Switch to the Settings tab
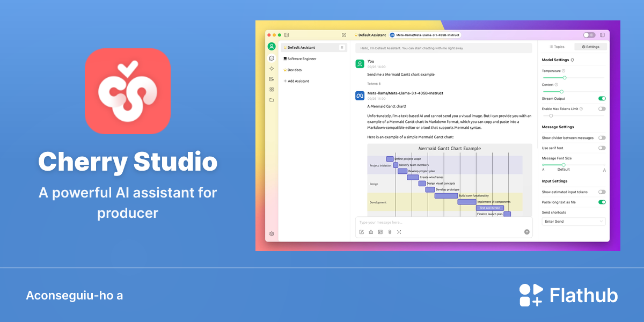The width and height of the screenshot is (644, 322). 590,47
